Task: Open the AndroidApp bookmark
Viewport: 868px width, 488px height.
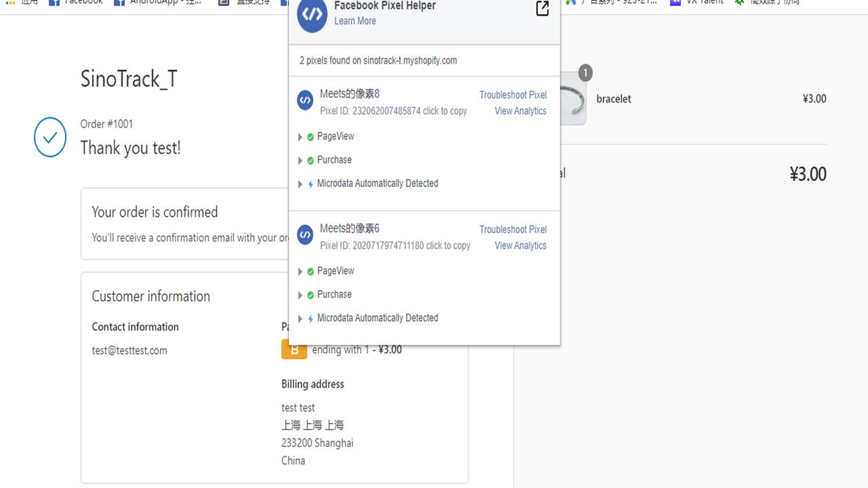Action: [157, 3]
